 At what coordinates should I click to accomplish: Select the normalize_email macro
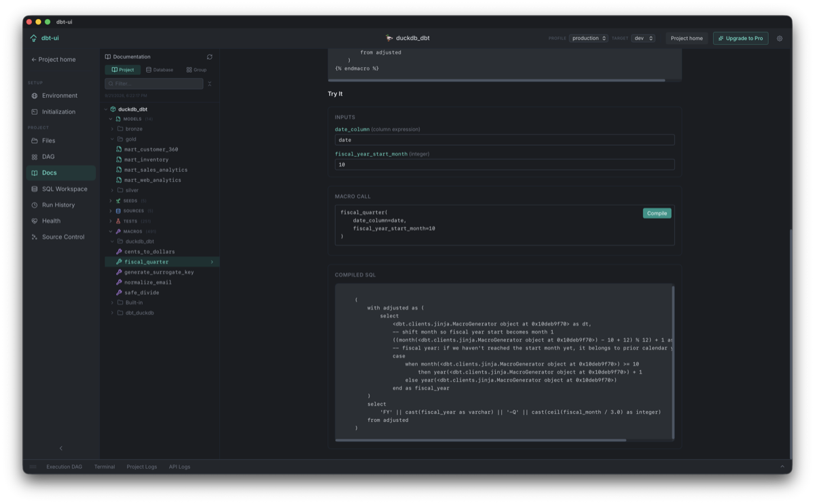tap(147, 283)
